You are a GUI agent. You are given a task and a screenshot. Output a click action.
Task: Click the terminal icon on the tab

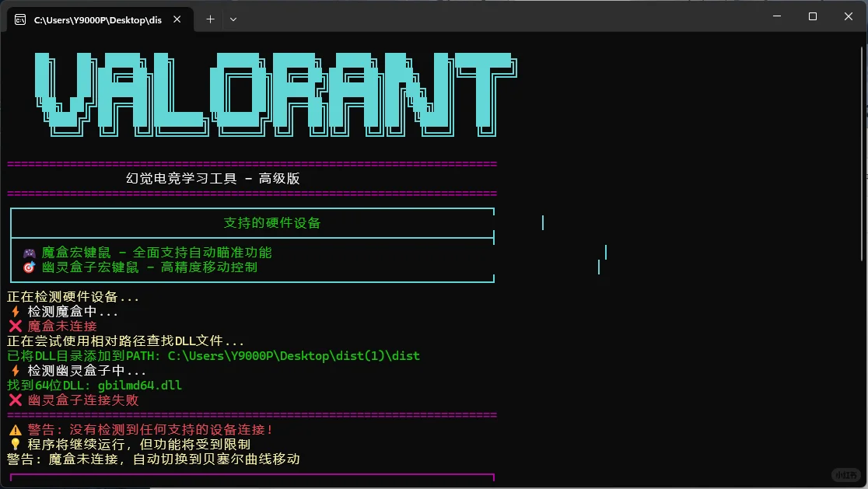[x=19, y=19]
